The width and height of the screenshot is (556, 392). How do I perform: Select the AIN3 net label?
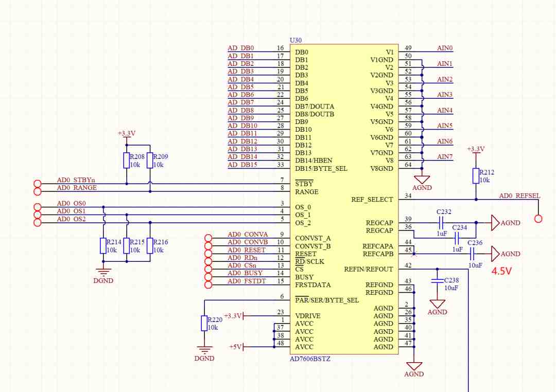click(x=445, y=95)
